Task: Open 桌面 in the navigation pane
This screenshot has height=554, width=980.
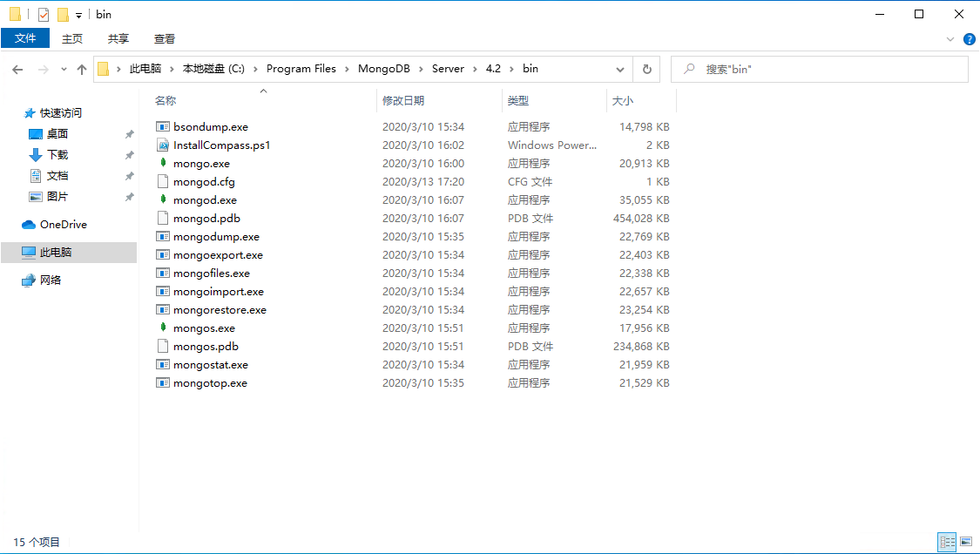Action: [57, 134]
